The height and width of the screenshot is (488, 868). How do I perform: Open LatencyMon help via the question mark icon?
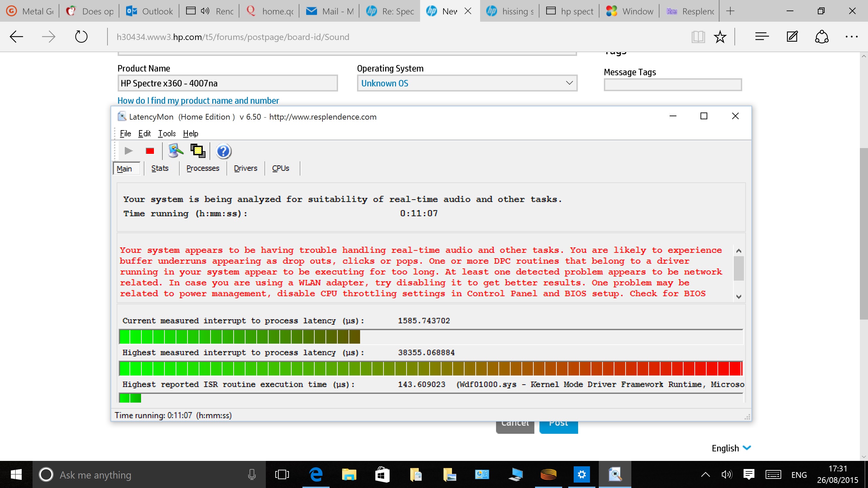[x=223, y=151]
